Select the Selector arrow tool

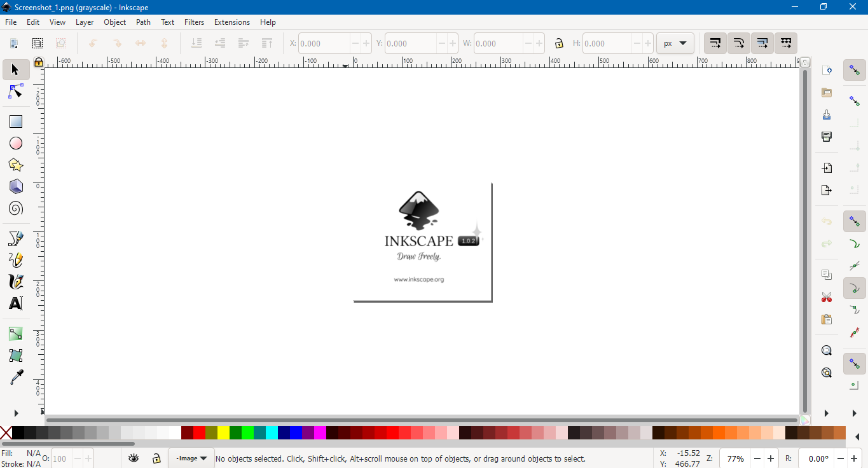click(16, 69)
